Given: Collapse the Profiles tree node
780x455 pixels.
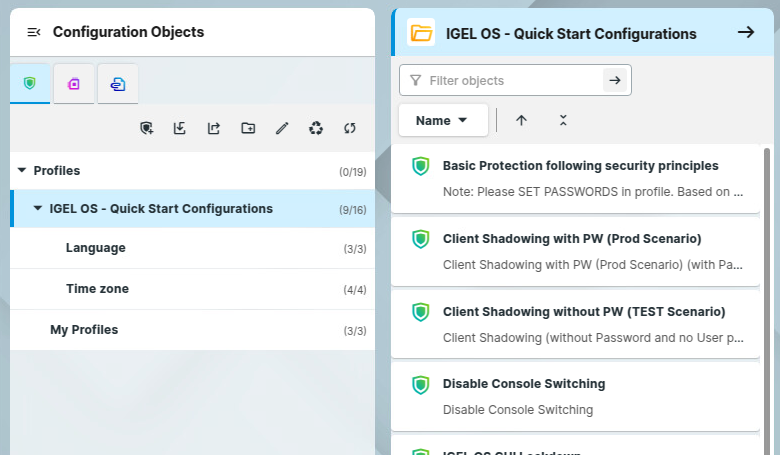Looking at the screenshot, I should (x=22, y=171).
